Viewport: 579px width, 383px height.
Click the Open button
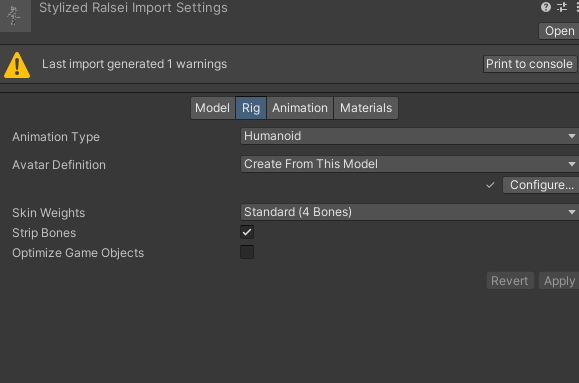tap(559, 31)
